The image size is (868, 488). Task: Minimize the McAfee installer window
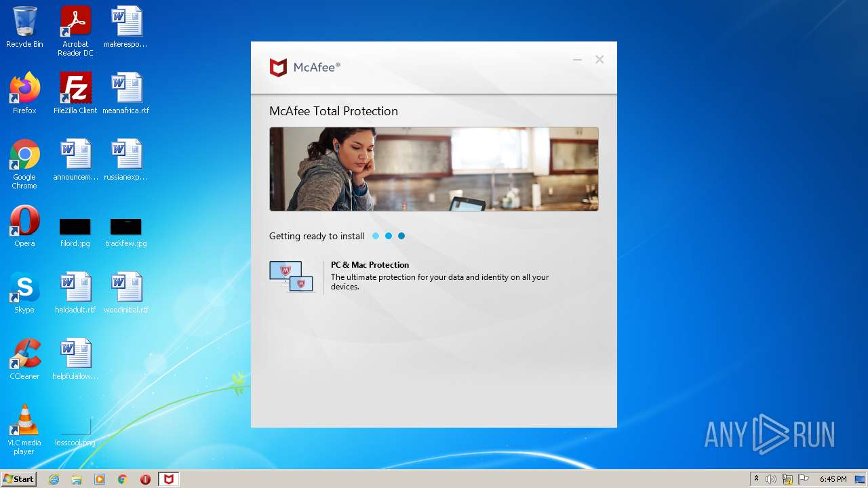pyautogui.click(x=578, y=60)
